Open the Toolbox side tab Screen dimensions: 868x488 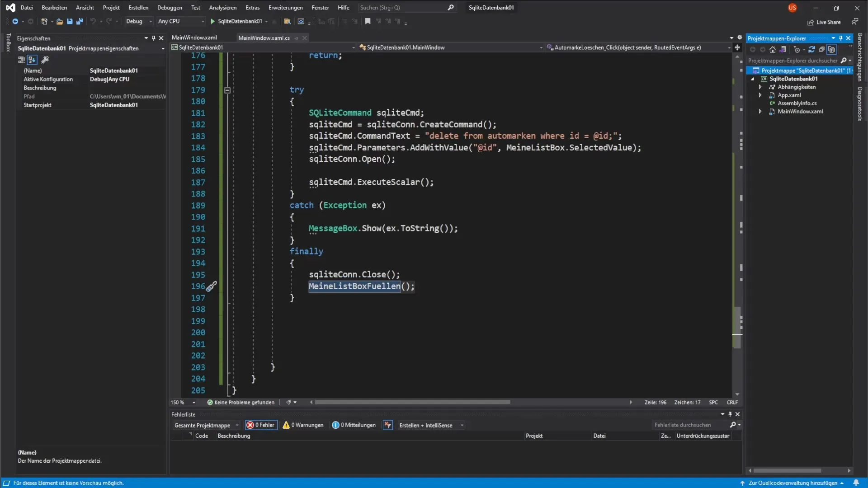tap(8, 43)
